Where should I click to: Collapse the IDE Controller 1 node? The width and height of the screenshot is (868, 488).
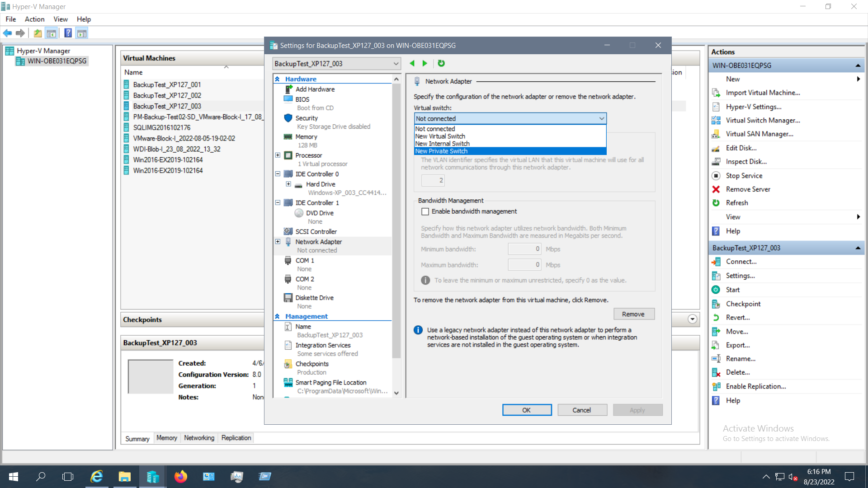coord(278,202)
